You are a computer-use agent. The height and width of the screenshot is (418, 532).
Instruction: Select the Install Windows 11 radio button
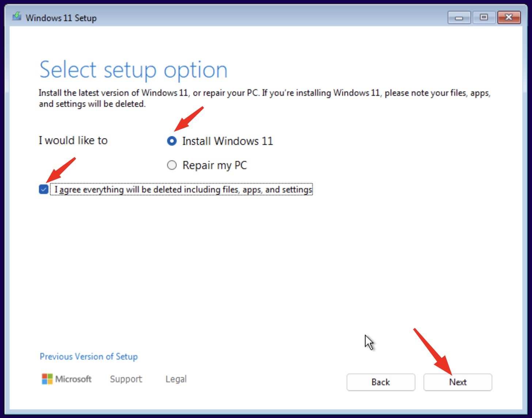click(x=172, y=141)
